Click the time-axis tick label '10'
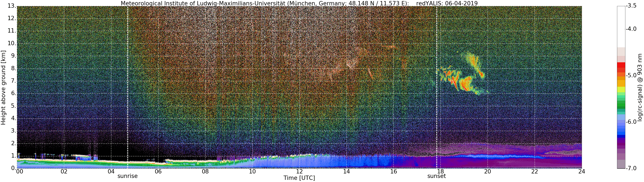Viewport: 644px width, 182px height. click(x=253, y=172)
